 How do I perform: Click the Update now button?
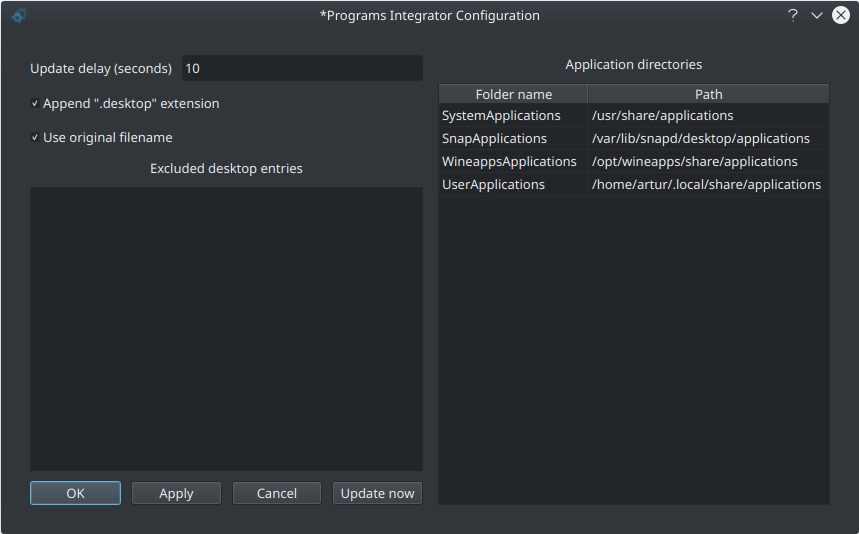[x=377, y=493]
